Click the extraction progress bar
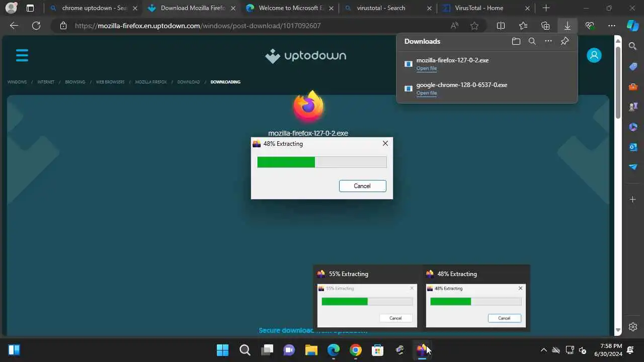The height and width of the screenshot is (362, 644). (x=321, y=162)
